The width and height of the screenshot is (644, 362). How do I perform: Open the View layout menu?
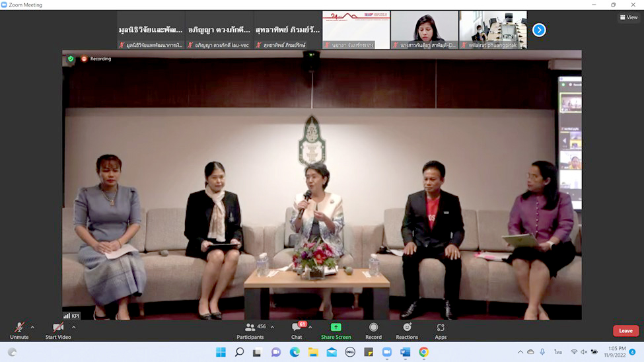point(629,17)
